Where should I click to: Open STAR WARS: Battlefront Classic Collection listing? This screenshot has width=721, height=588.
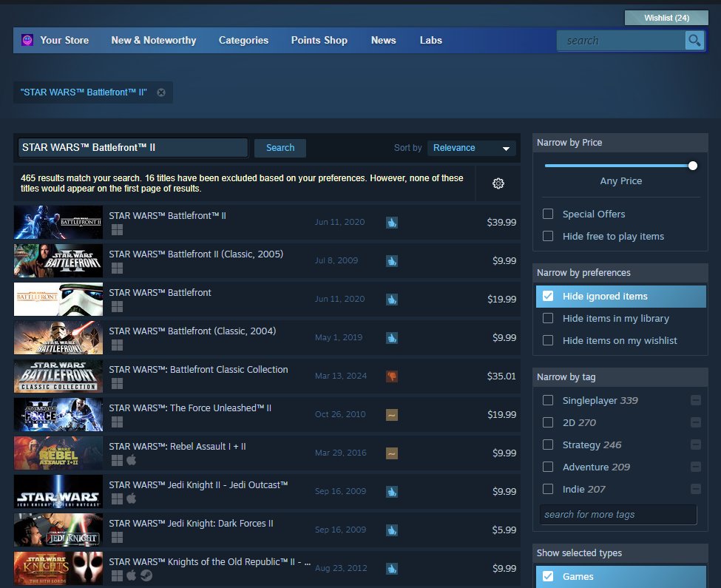pos(267,376)
